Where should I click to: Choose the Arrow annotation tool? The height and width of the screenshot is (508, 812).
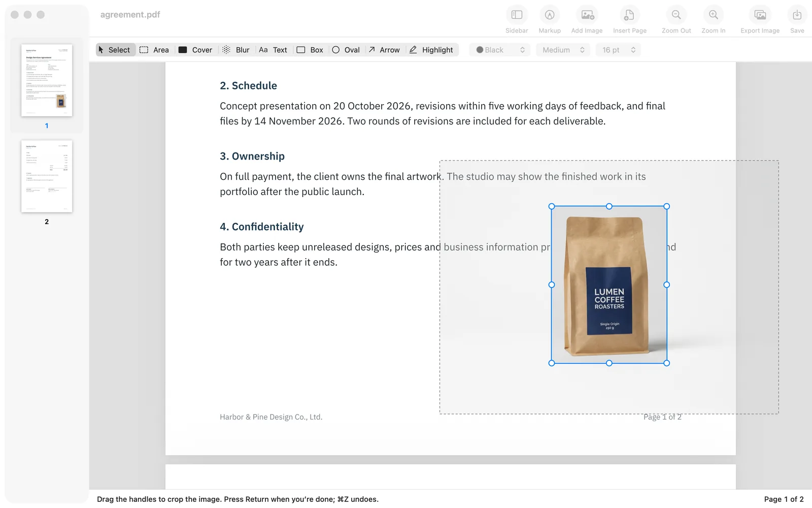click(x=384, y=50)
